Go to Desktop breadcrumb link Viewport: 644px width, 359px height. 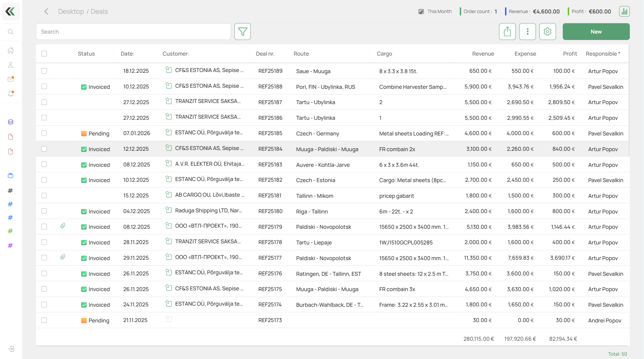[71, 12]
